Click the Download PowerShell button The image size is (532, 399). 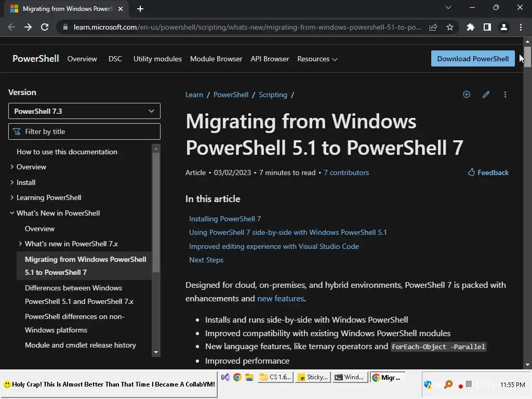tap(473, 59)
